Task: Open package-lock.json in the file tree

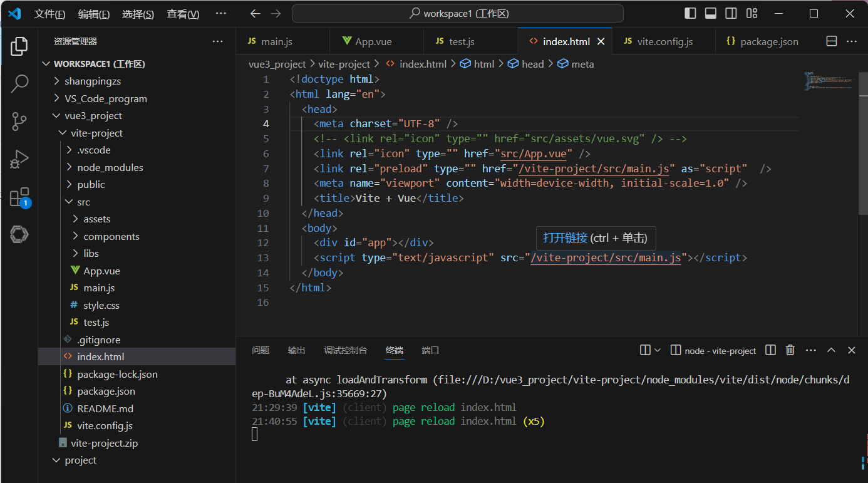Action: tap(137, 374)
